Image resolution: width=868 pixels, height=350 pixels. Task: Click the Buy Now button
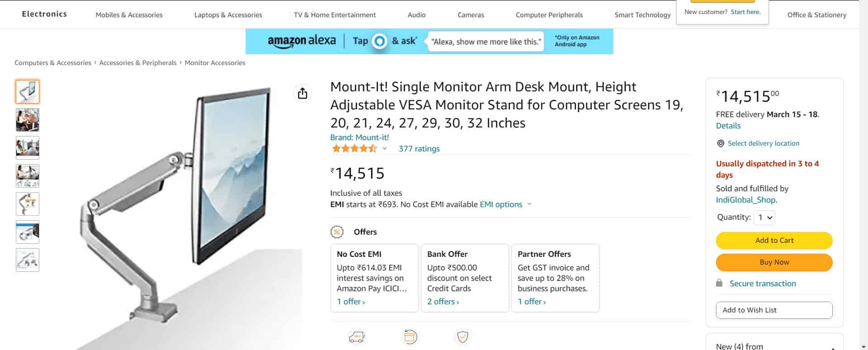pyautogui.click(x=774, y=262)
